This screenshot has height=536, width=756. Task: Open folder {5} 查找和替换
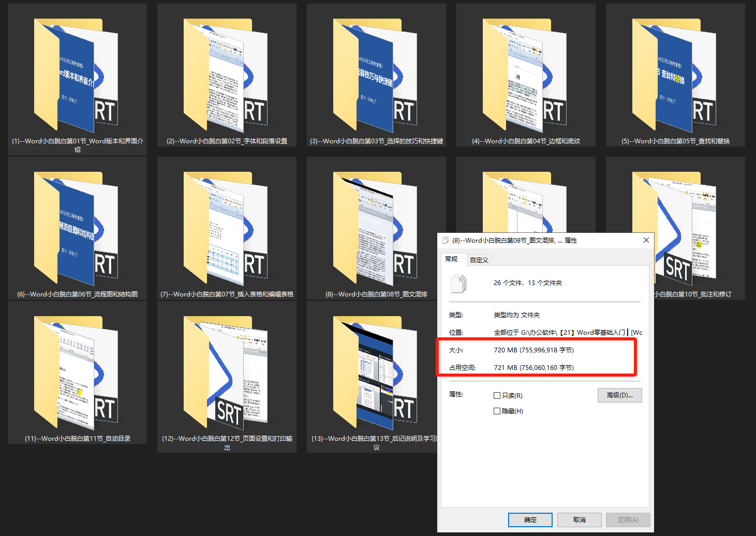(x=674, y=75)
